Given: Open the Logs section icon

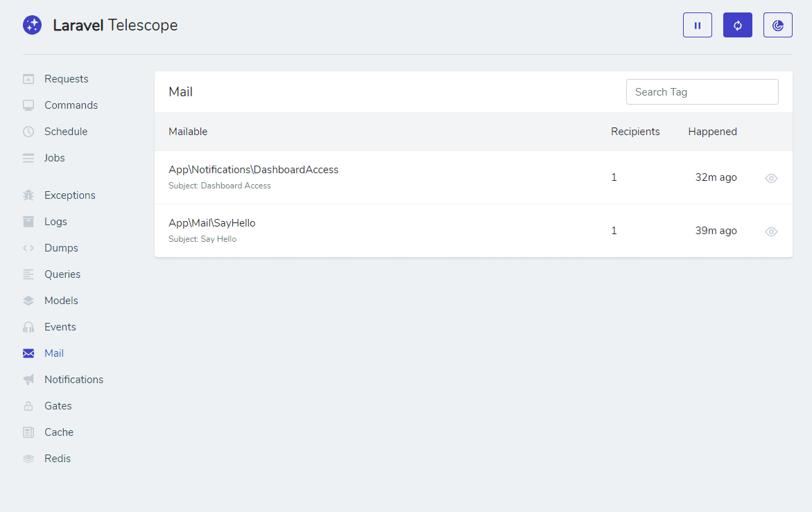Looking at the screenshot, I should (x=28, y=221).
